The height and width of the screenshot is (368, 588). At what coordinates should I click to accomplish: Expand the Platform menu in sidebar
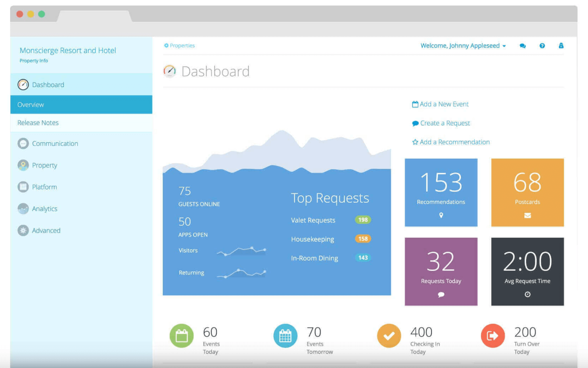pyautogui.click(x=44, y=187)
